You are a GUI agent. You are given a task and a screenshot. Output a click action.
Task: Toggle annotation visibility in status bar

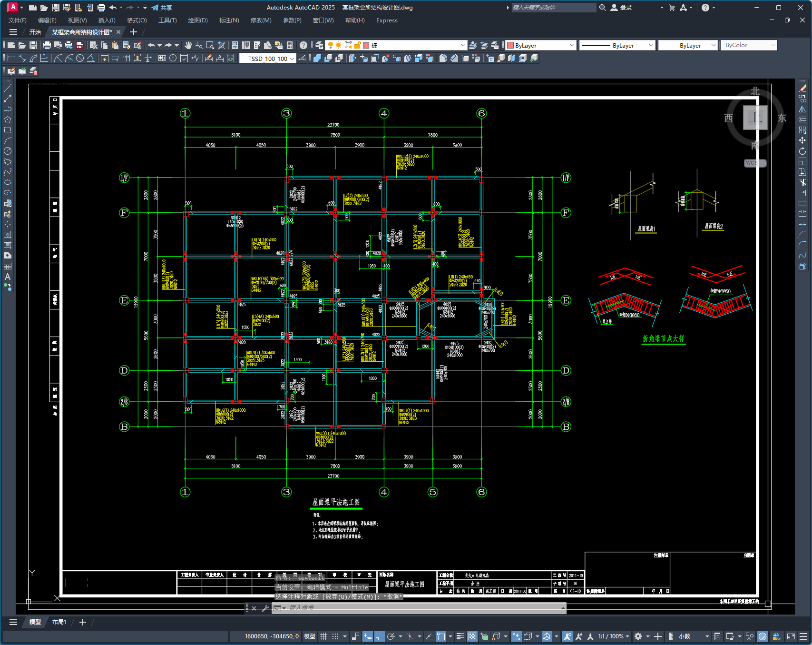[x=567, y=636]
